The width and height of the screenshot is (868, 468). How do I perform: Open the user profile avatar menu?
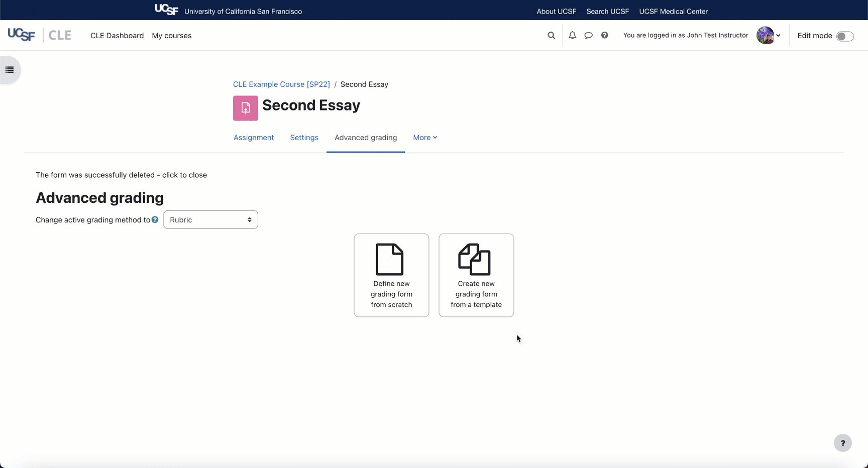click(768, 36)
